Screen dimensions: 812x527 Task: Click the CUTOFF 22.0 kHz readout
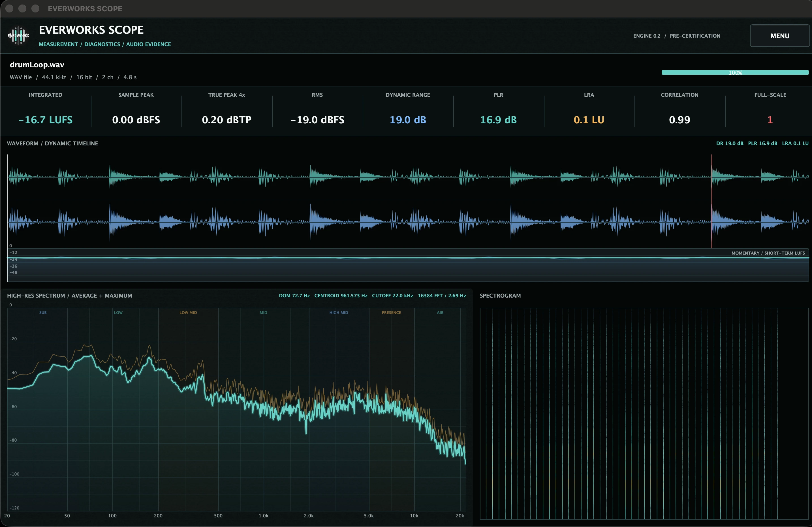pos(392,296)
